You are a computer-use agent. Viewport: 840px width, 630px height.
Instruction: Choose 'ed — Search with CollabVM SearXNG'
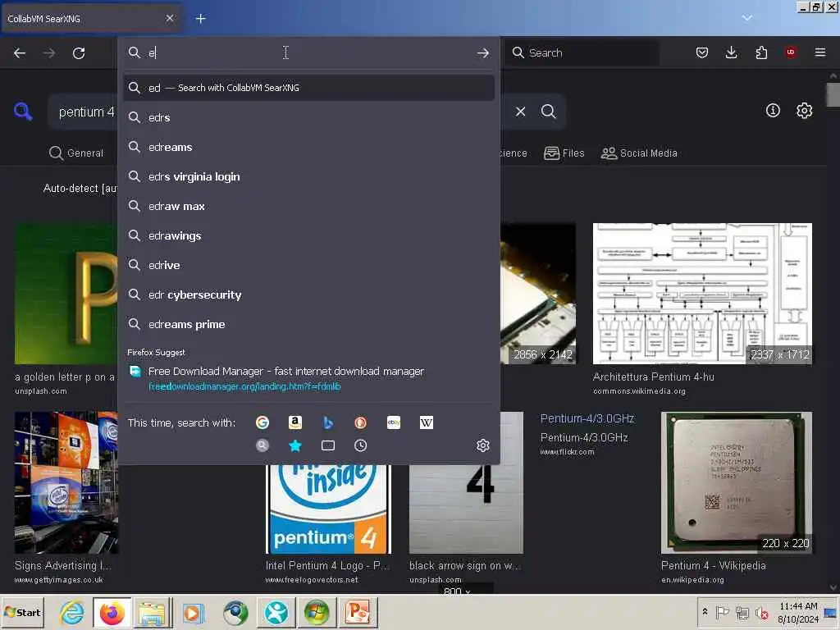(308, 88)
